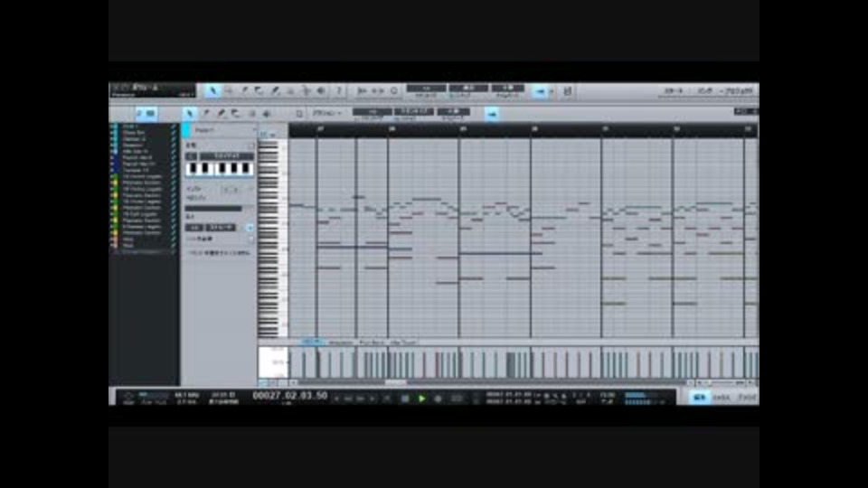868x488 pixels.
Task: Click the transport Rewind button
Action: point(349,399)
